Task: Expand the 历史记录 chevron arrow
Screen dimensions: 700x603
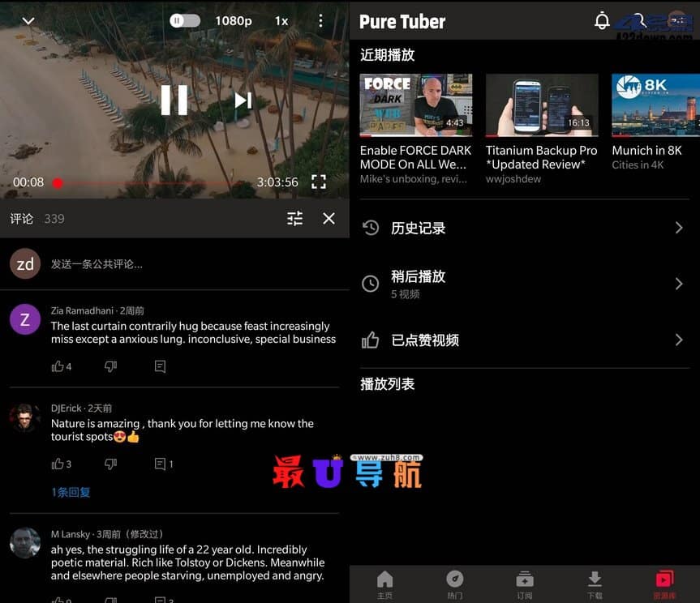Action: [679, 228]
